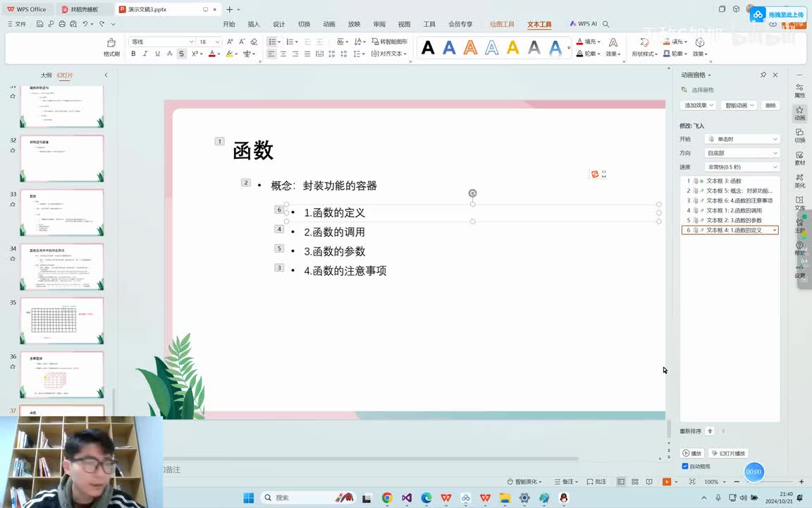Justify text alignment icon

point(307,54)
